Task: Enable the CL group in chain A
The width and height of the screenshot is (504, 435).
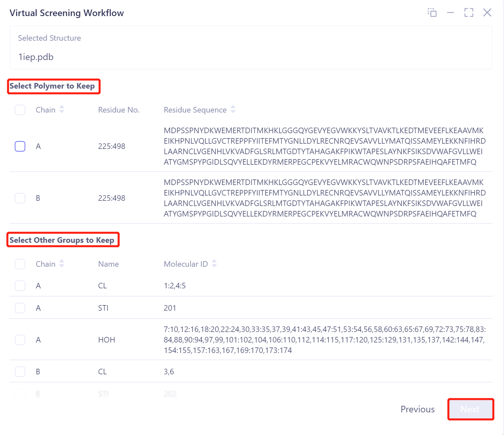Action: (x=20, y=285)
